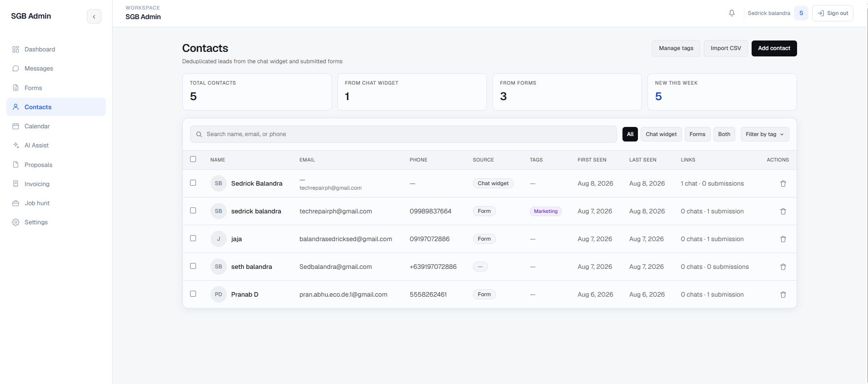Click the Last Seen column header
868x384 pixels.
point(642,160)
